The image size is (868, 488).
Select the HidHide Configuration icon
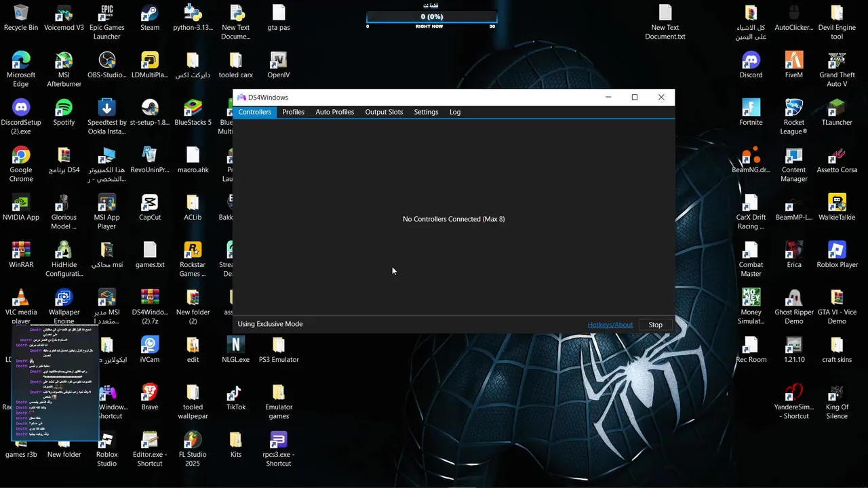tap(64, 260)
